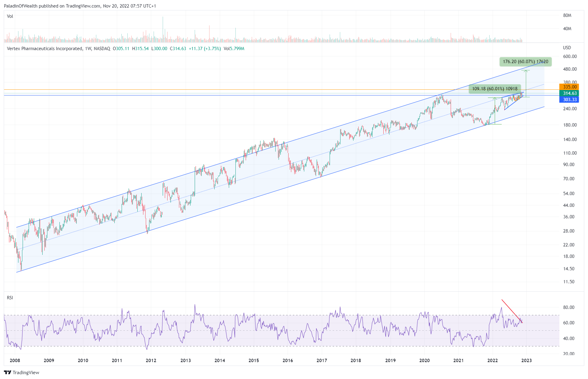Click the 60.00 RSI axis value
Screen dimensions: 588x379
569,323
